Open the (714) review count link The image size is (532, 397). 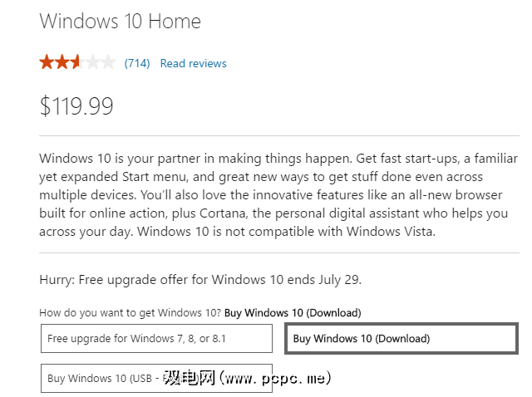(137, 63)
